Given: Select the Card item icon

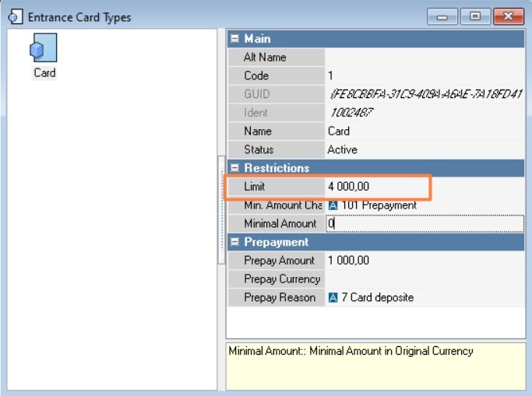Looking at the screenshot, I should pyautogui.click(x=44, y=50).
